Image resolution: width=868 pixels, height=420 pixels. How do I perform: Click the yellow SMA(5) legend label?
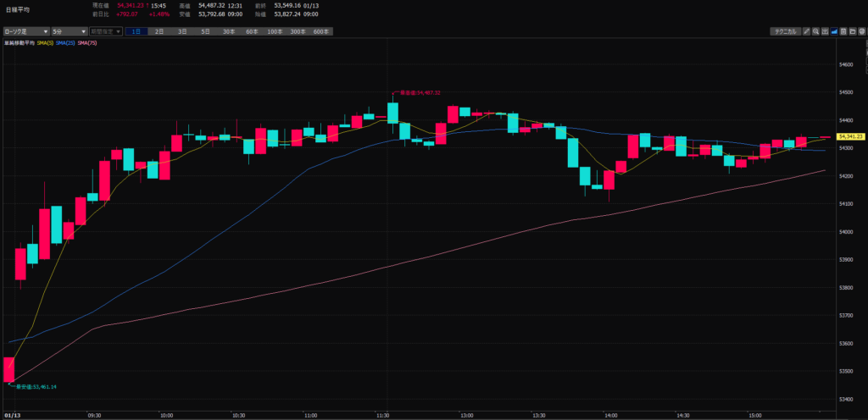(46, 42)
